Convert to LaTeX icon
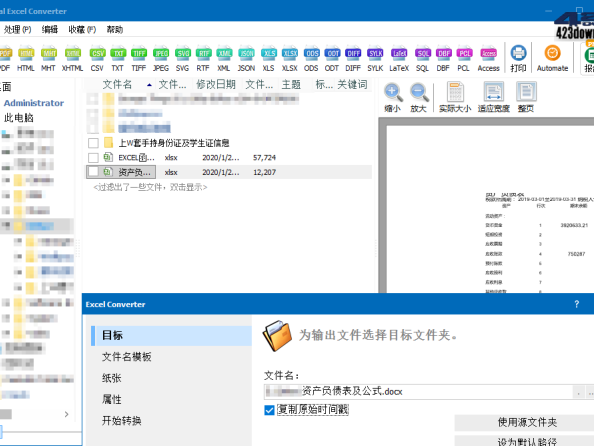 399,58
